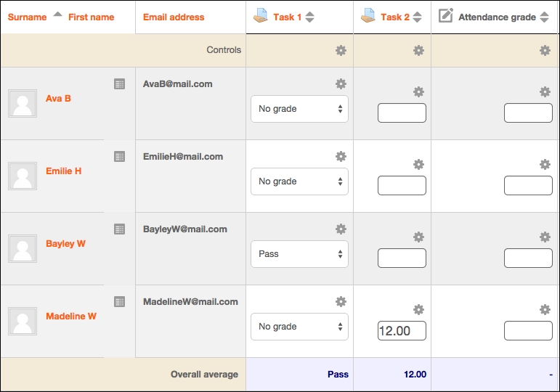
Task: Sort the table by Surname
Action: [27, 17]
